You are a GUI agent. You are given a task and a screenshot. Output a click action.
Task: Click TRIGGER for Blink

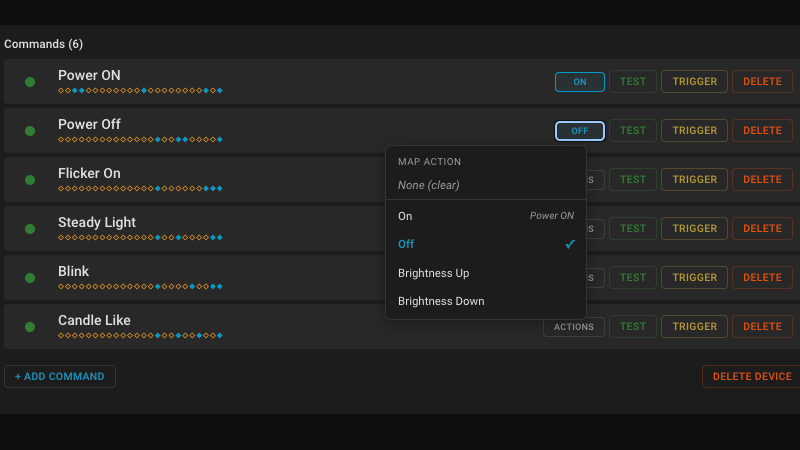(x=694, y=278)
